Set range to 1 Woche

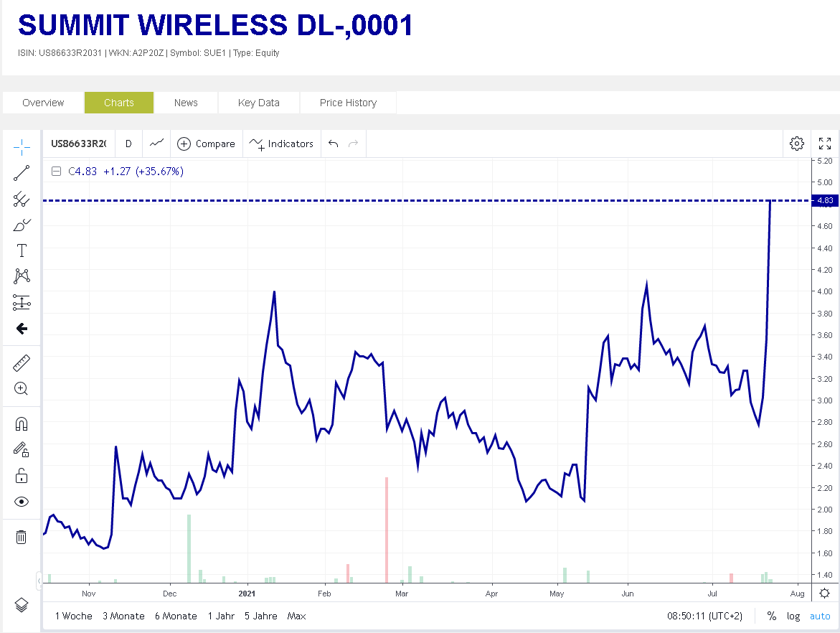pyautogui.click(x=73, y=616)
